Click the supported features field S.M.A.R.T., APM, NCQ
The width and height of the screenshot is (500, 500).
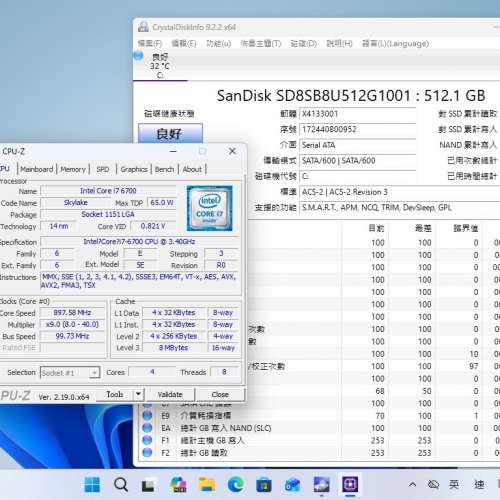point(400,208)
